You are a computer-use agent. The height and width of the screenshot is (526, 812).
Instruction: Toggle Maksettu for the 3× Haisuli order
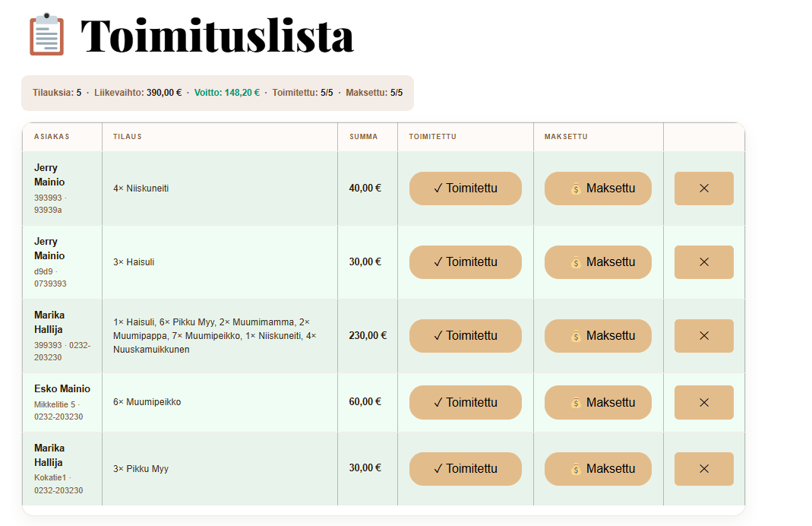(x=598, y=262)
